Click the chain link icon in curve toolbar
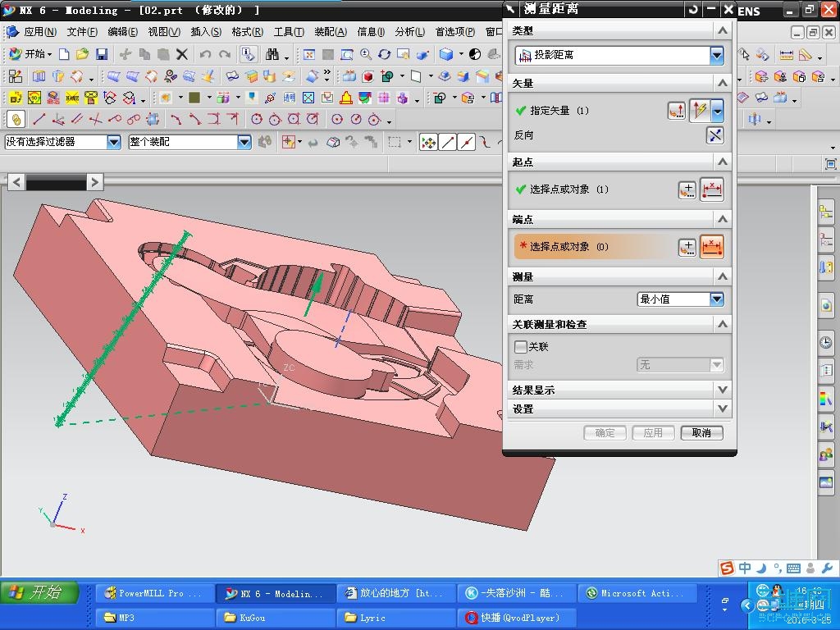Viewport: 840px width, 630px height. pos(16,119)
